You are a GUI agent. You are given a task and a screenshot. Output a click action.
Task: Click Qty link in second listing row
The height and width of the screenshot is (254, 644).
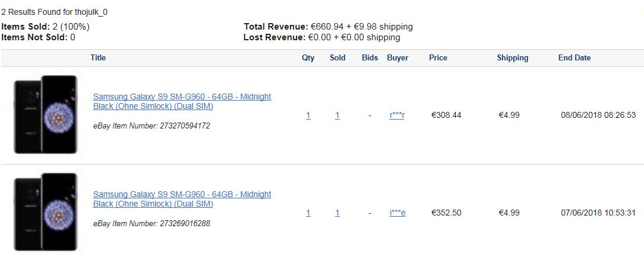tap(308, 213)
